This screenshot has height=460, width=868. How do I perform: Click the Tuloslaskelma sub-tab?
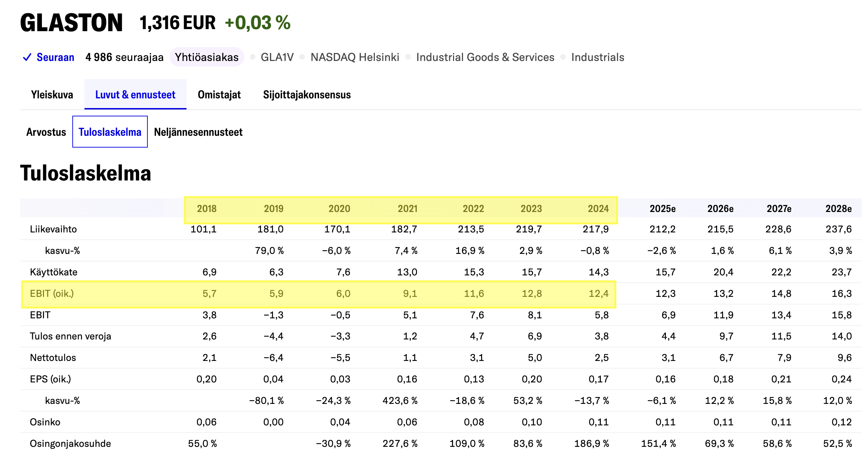tap(110, 132)
